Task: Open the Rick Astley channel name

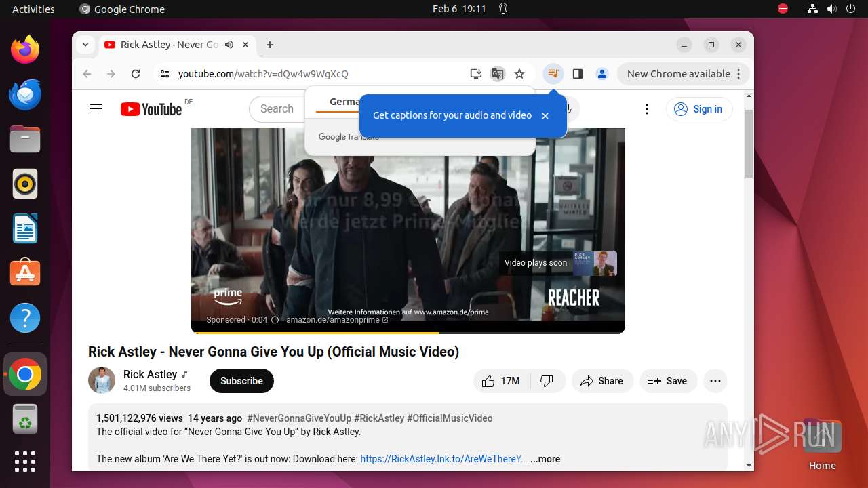Action: 150,374
